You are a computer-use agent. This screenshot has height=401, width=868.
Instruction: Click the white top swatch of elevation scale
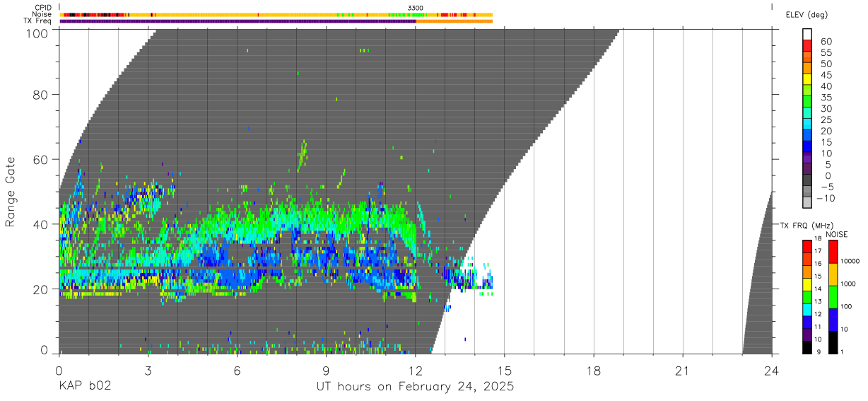(x=807, y=34)
